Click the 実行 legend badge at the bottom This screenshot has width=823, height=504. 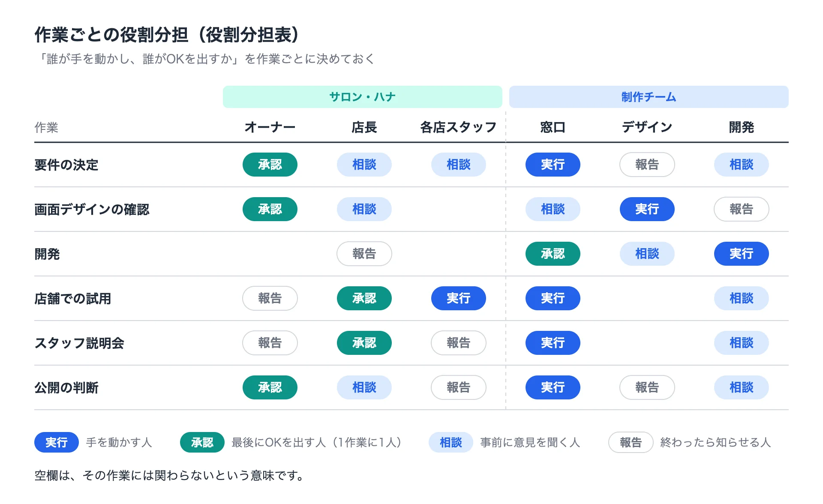(x=57, y=442)
